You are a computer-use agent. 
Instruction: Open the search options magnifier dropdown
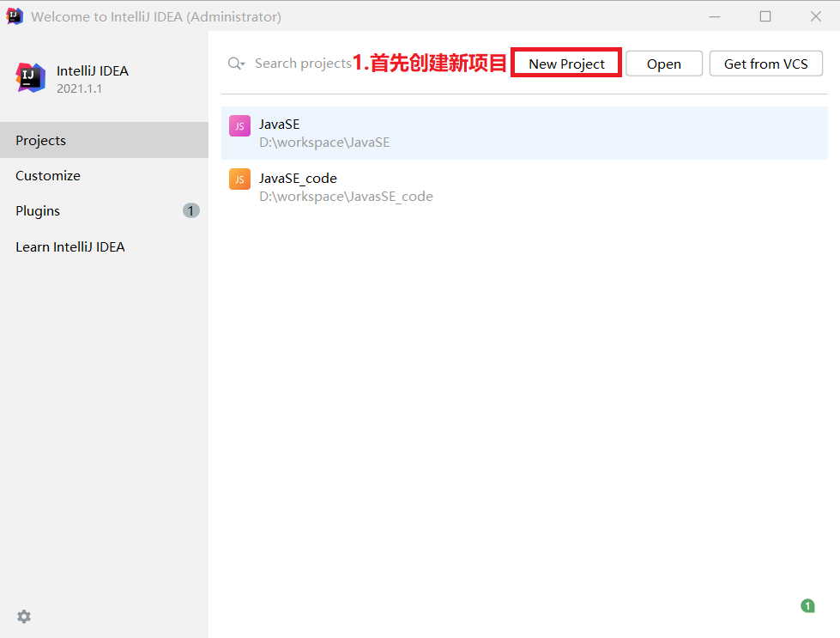(236, 64)
